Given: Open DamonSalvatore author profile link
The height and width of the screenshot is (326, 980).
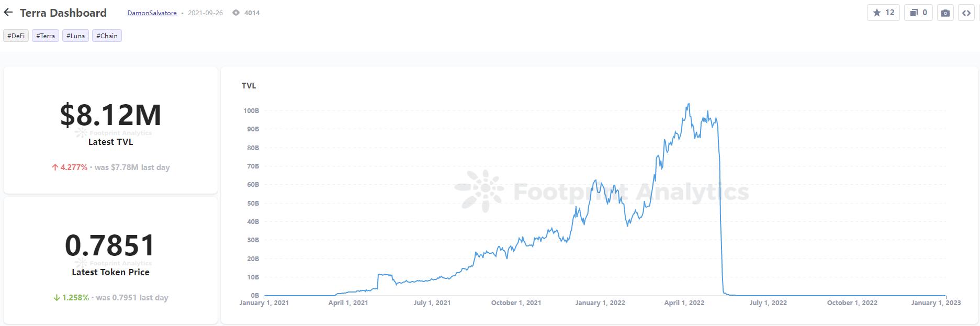Looking at the screenshot, I should pyautogui.click(x=152, y=13).
